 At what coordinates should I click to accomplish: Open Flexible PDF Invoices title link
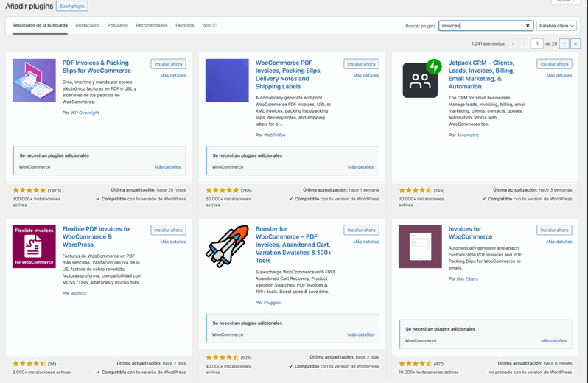(97, 236)
